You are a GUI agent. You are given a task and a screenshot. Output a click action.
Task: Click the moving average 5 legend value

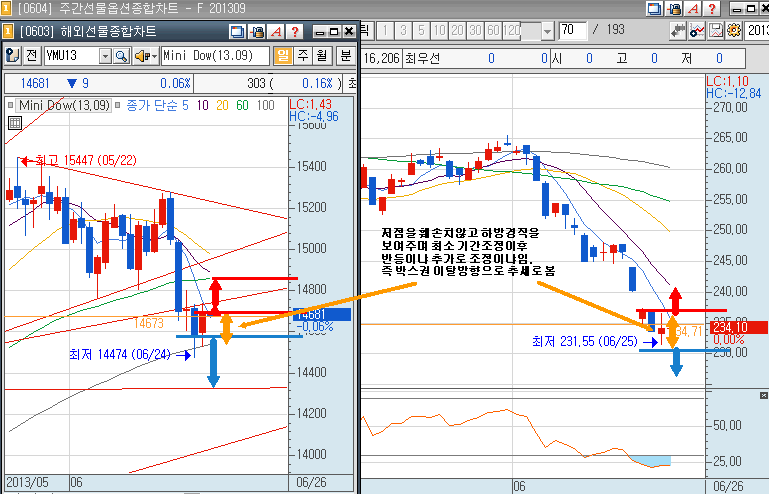coord(185,105)
